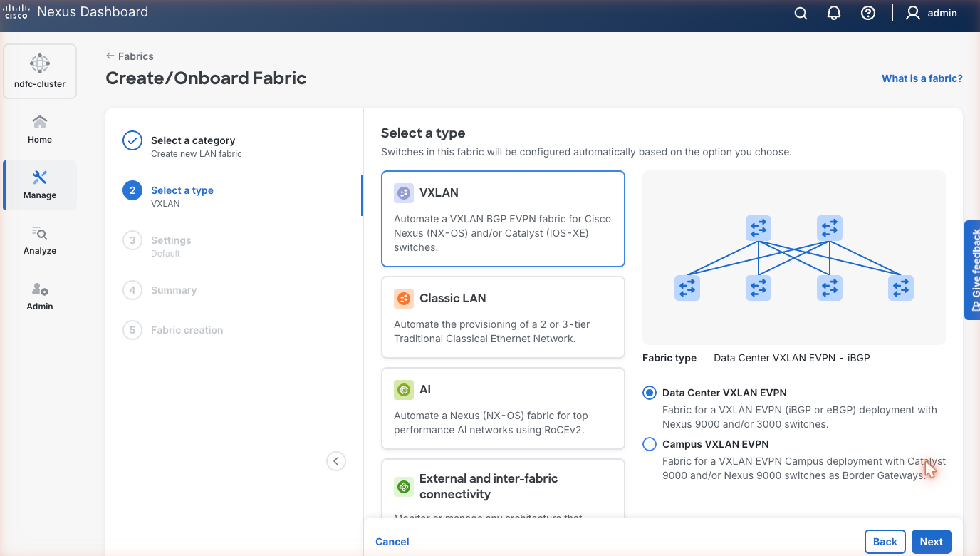Click the ndfc-cluster label

(40, 84)
